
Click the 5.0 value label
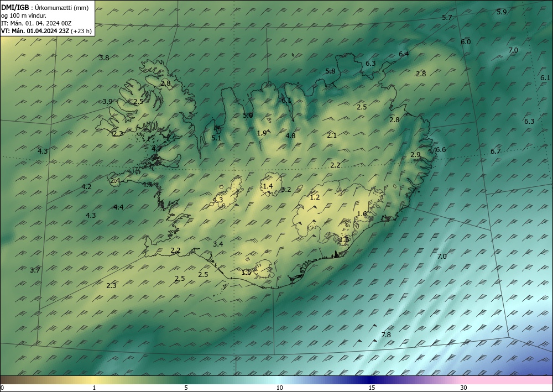248,115
